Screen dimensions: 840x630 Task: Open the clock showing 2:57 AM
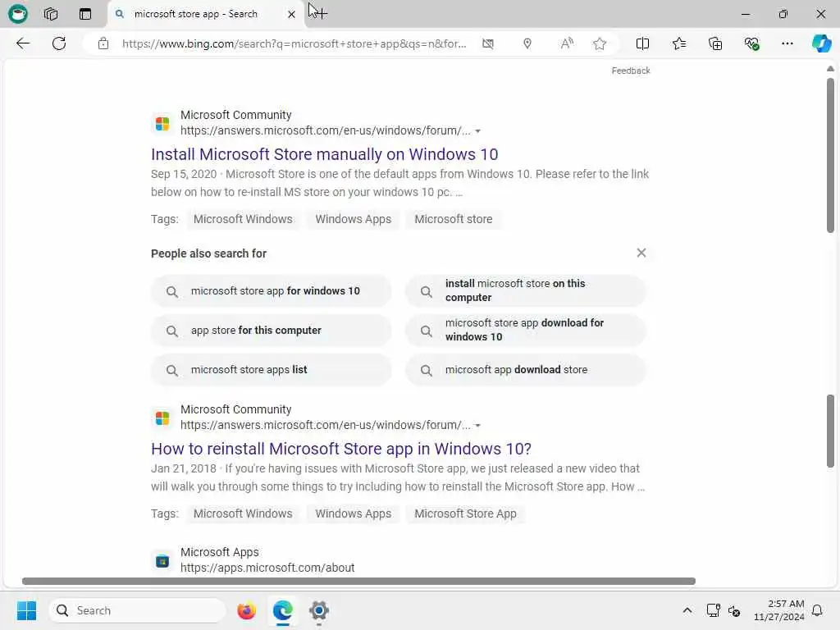pos(779,610)
